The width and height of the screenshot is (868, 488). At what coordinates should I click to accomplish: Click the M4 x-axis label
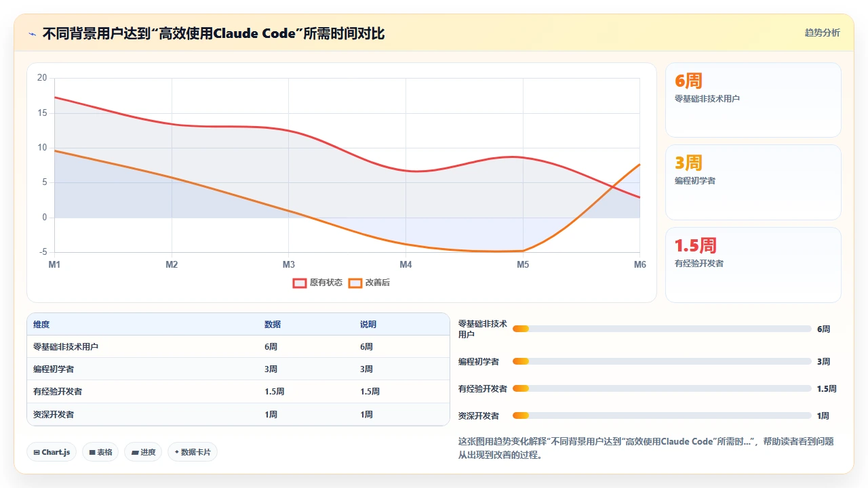tap(406, 264)
